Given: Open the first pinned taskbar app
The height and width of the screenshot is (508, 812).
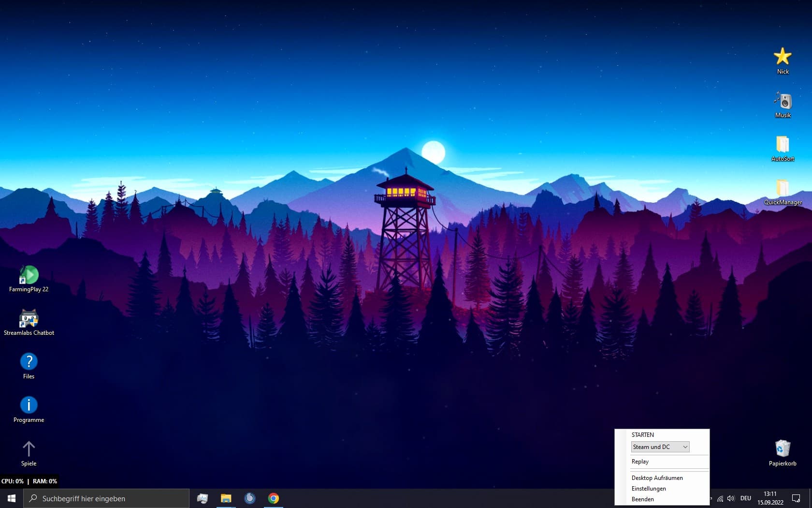Looking at the screenshot, I should (x=202, y=498).
